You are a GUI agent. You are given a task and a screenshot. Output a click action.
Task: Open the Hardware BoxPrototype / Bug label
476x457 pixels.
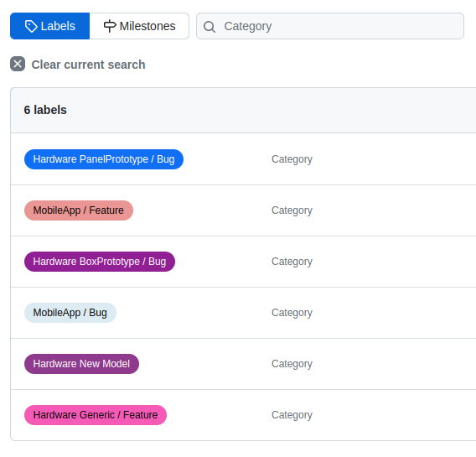[100, 262]
